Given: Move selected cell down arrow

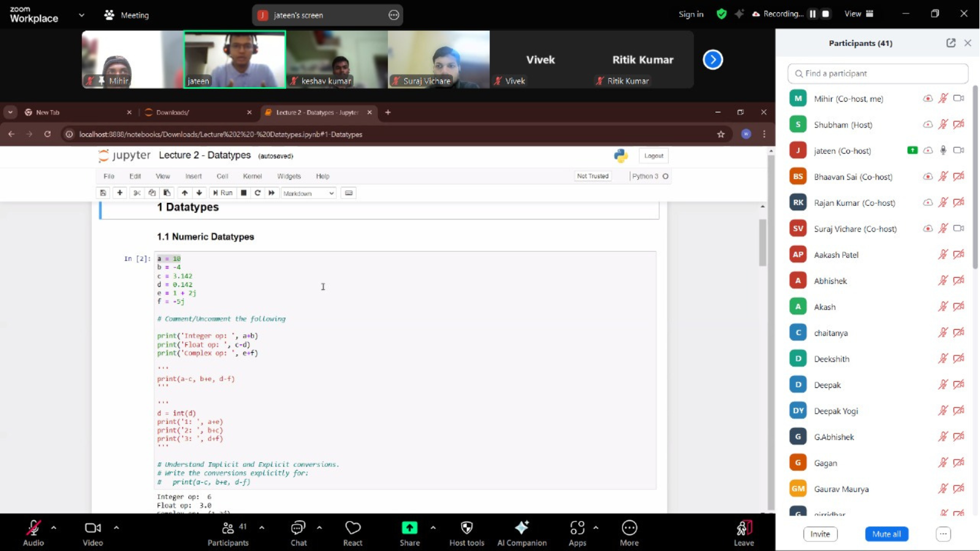Looking at the screenshot, I should pos(199,193).
